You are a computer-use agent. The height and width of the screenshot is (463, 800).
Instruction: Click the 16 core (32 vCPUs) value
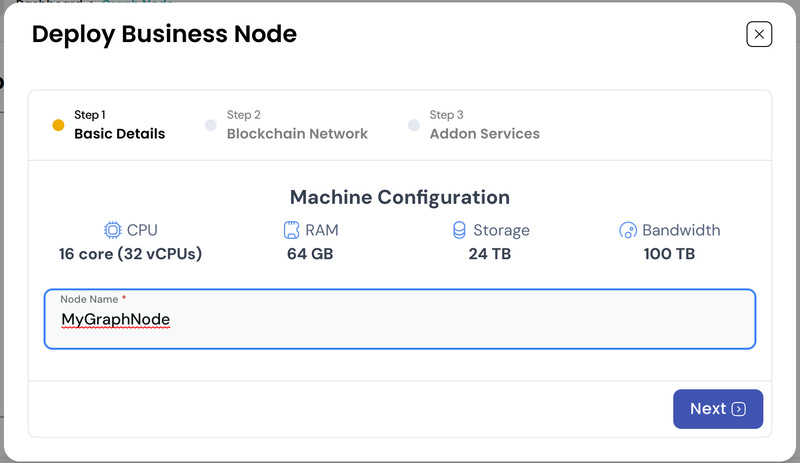[x=130, y=254]
